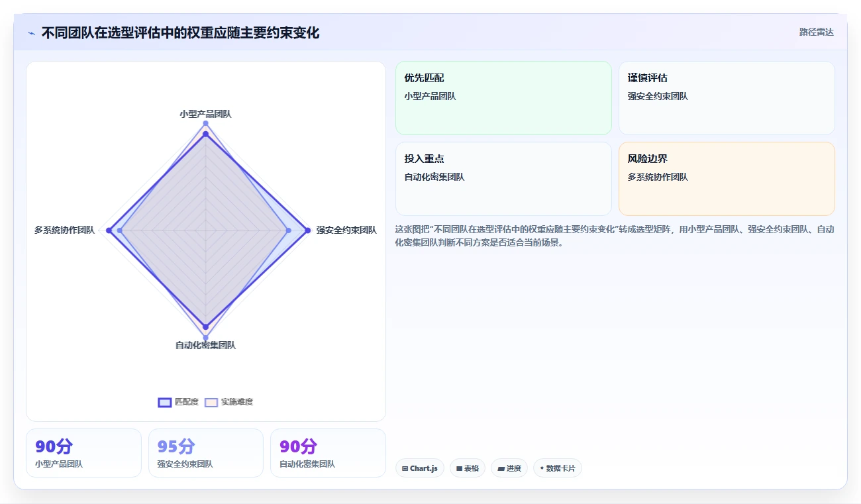The height and width of the screenshot is (504, 861).
Task: Click the 95分 score card
Action: point(205,453)
